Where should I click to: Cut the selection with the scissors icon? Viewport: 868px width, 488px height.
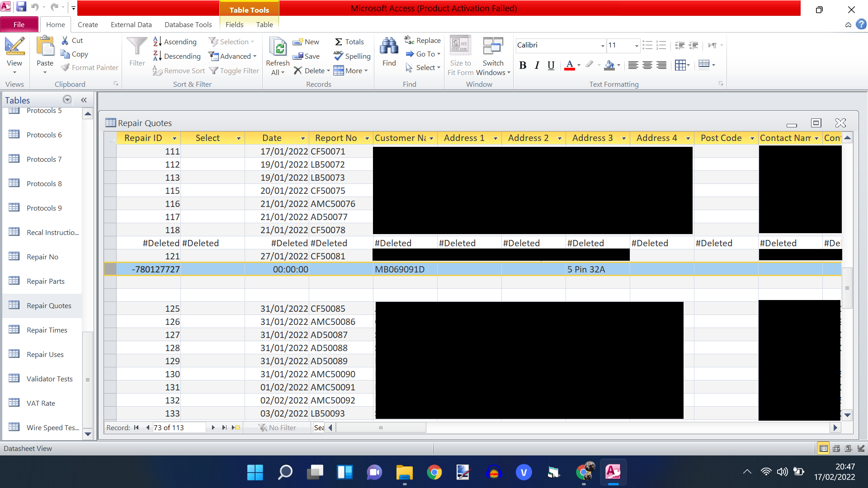(x=65, y=40)
